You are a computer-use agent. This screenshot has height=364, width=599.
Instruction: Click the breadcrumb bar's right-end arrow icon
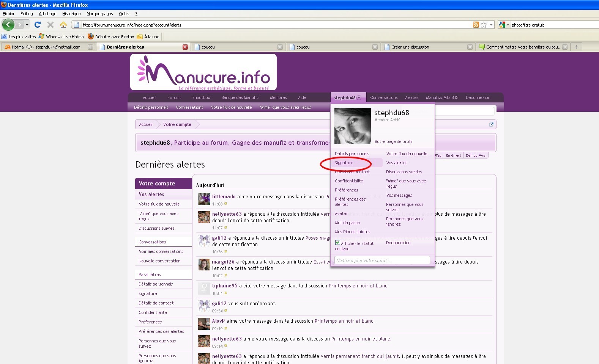coord(492,124)
